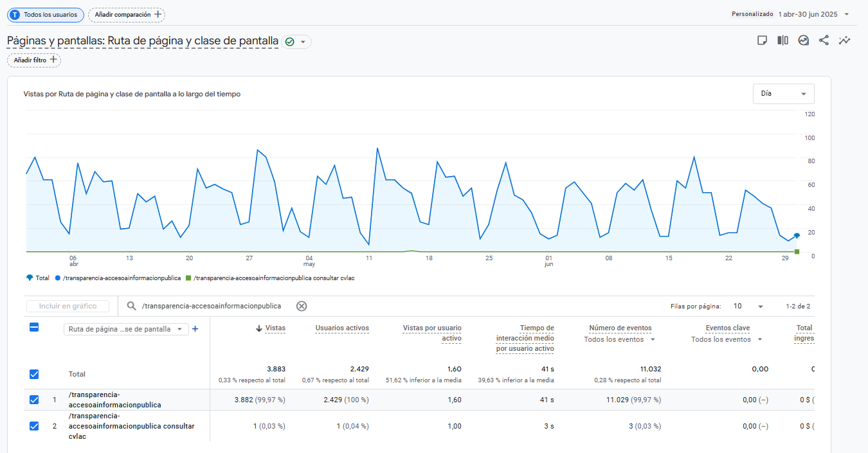868x453 pixels.
Task: Expand the rows per page dropdown
Action: [749, 306]
